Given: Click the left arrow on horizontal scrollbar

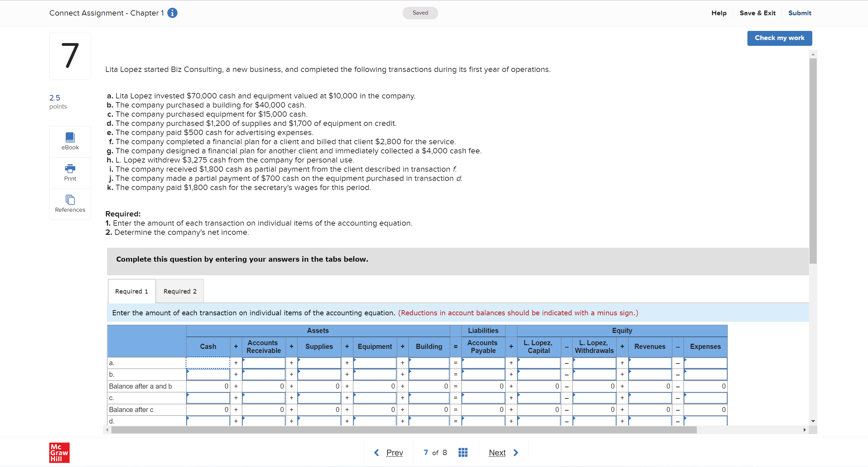Looking at the screenshot, I should pos(108,430).
